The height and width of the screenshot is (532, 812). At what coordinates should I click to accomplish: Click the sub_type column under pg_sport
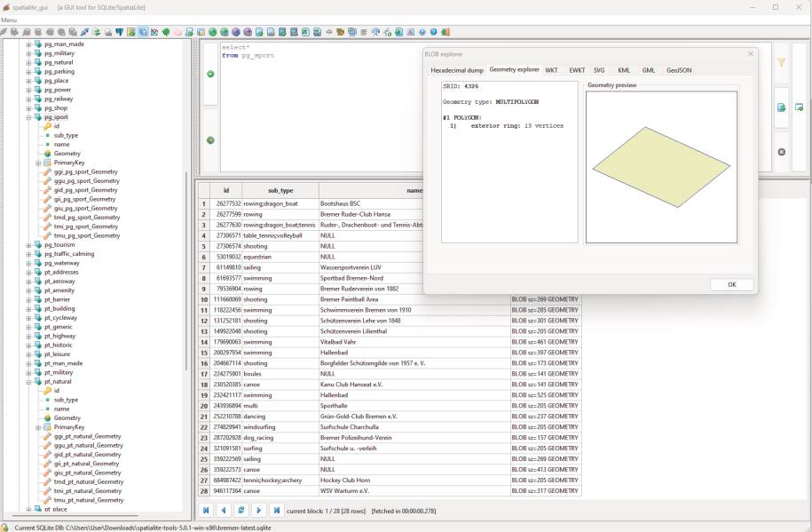(x=66, y=135)
